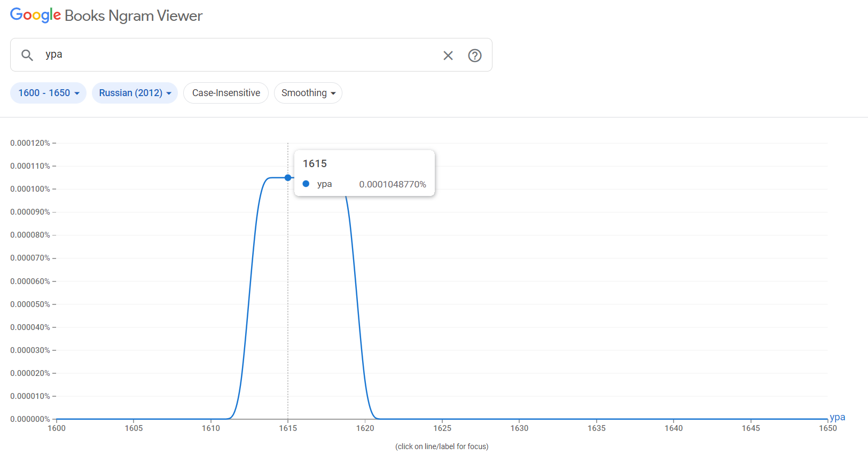Screen dimensions: 868x463
Task: Click the 1615 tooltip heading
Action: click(315, 164)
